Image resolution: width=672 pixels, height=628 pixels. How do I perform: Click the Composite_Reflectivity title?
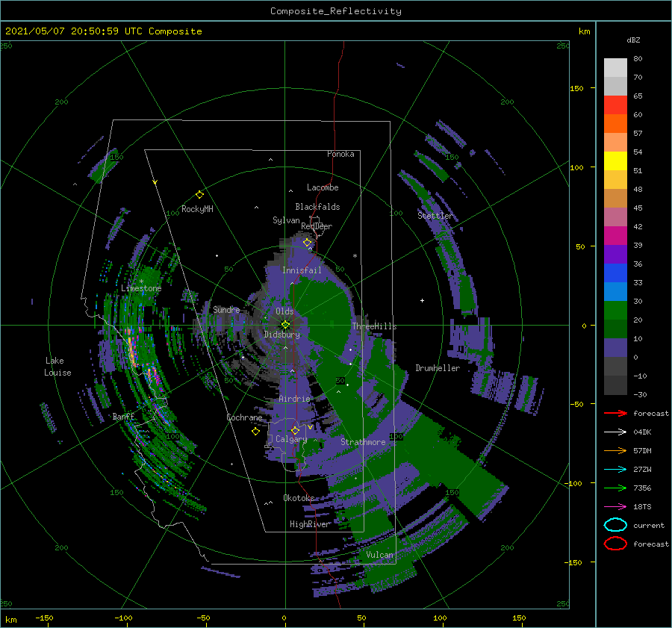pos(336,11)
